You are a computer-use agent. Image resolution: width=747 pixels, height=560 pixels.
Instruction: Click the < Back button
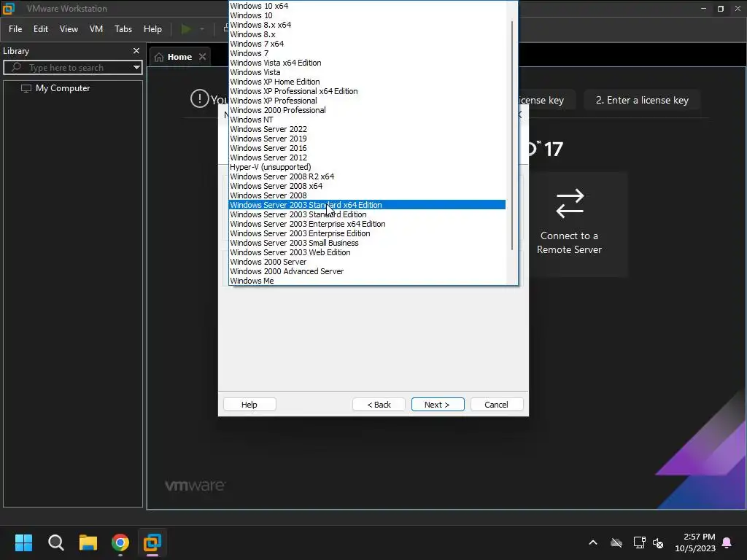tap(379, 404)
